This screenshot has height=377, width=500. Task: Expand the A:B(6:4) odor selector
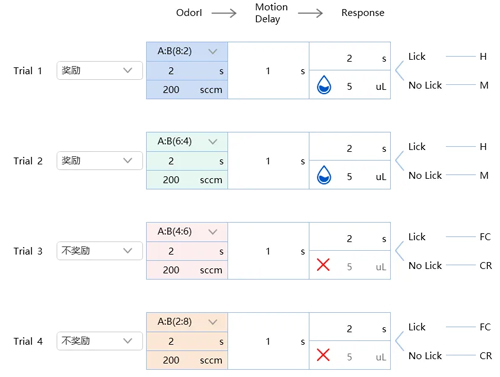(x=187, y=142)
